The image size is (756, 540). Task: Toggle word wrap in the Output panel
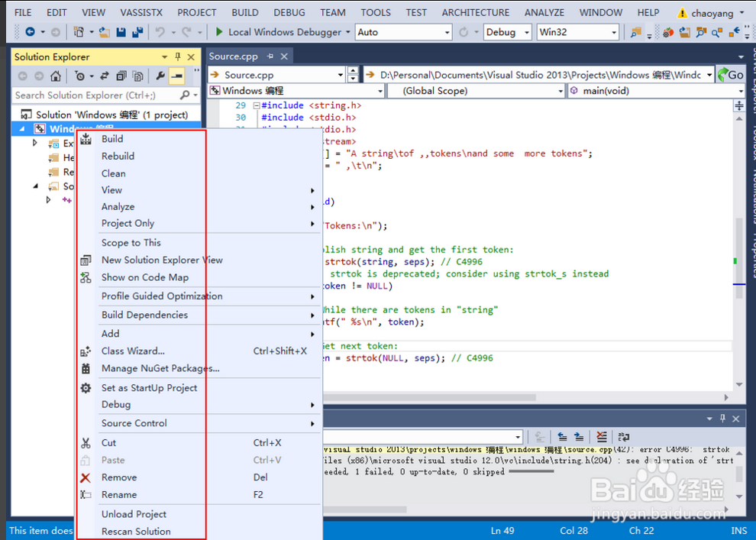pos(623,437)
